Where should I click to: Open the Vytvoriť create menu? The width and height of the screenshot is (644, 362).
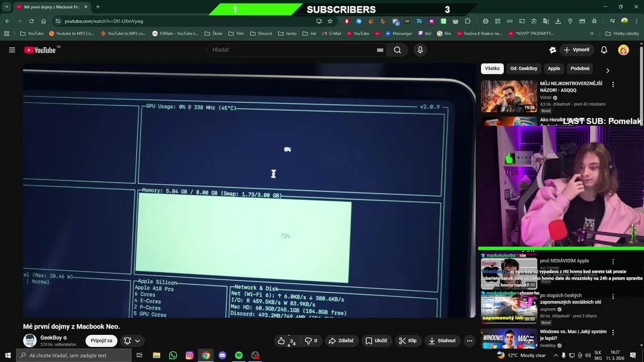click(576, 50)
